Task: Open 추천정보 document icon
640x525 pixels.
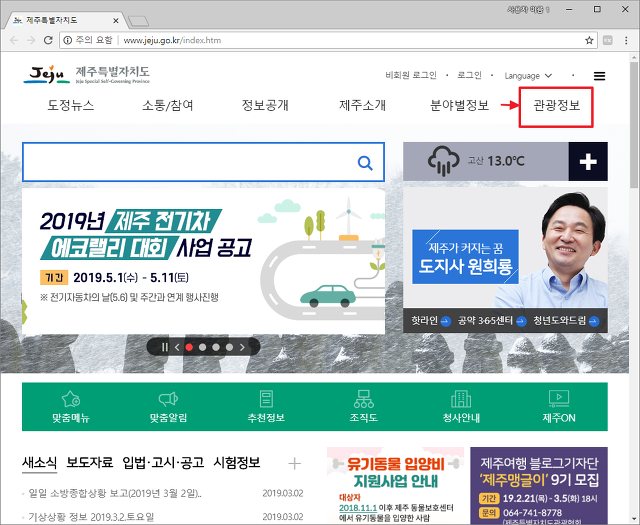Action: 266,399
